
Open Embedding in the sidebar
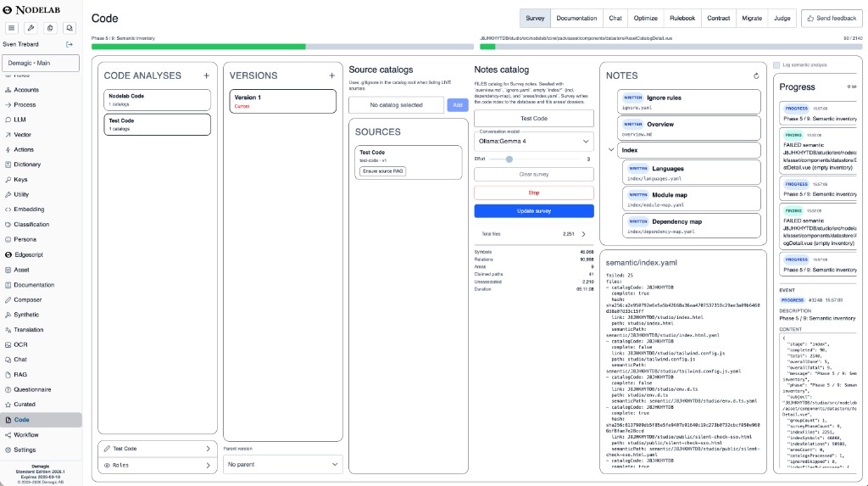[41, 209]
